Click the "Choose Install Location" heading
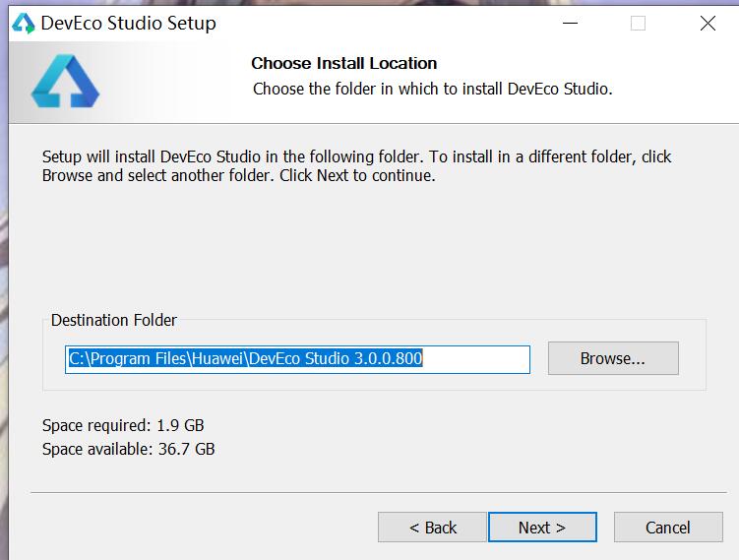This screenshot has width=739, height=560. click(x=343, y=63)
